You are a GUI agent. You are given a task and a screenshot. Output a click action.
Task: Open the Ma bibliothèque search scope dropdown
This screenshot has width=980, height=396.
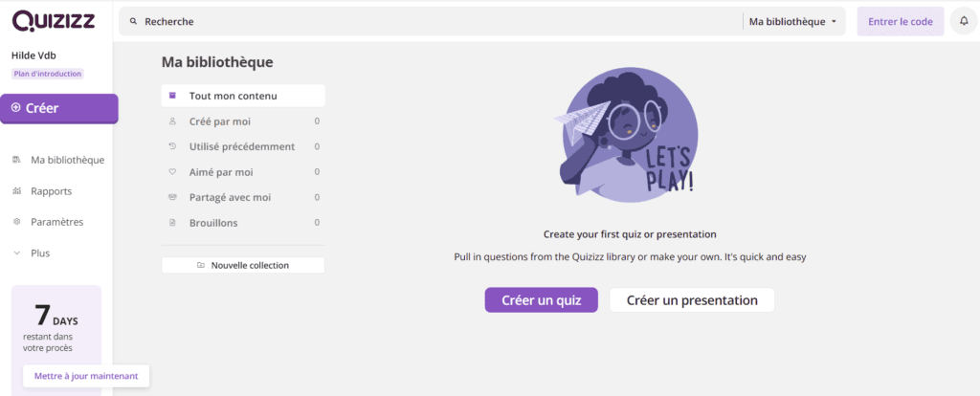[x=792, y=21]
